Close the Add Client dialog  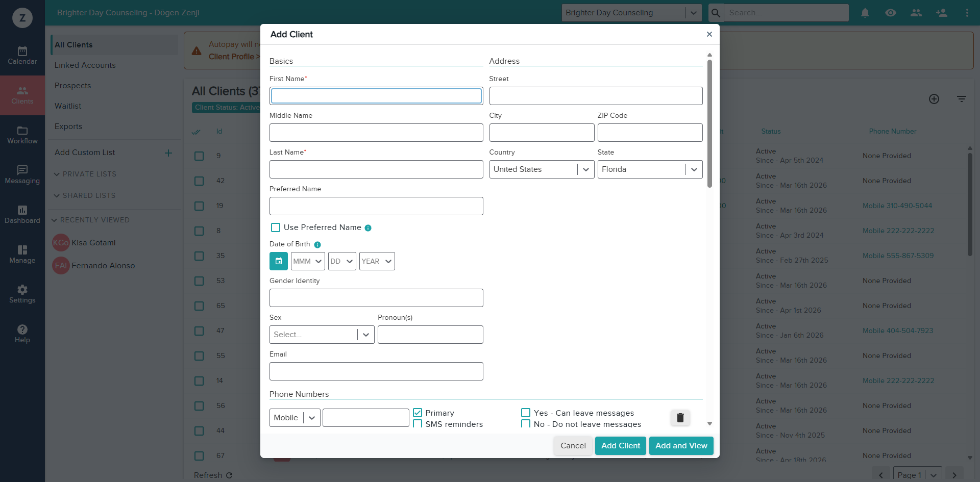[x=709, y=34]
